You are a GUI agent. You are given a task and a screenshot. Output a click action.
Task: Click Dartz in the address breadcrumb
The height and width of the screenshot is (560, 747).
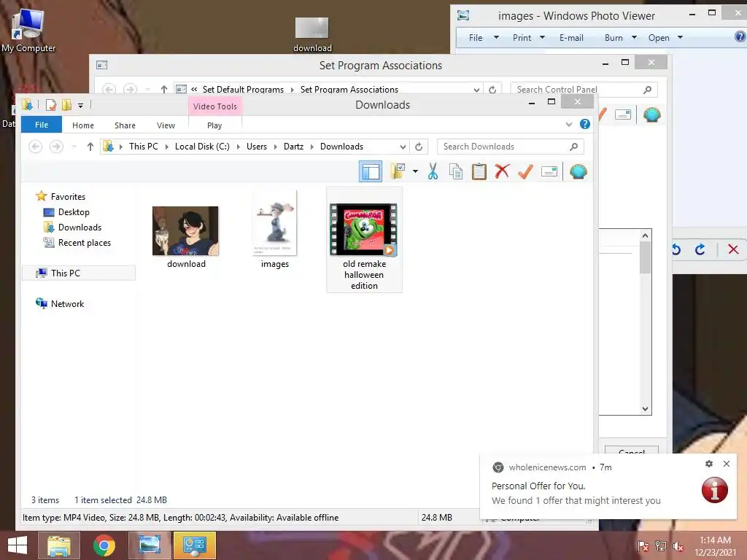pyautogui.click(x=293, y=147)
